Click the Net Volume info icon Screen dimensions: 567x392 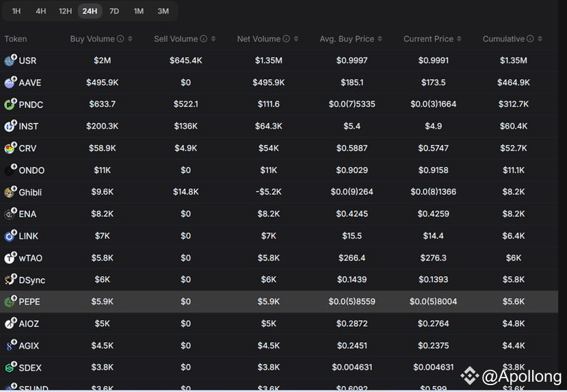(286, 39)
